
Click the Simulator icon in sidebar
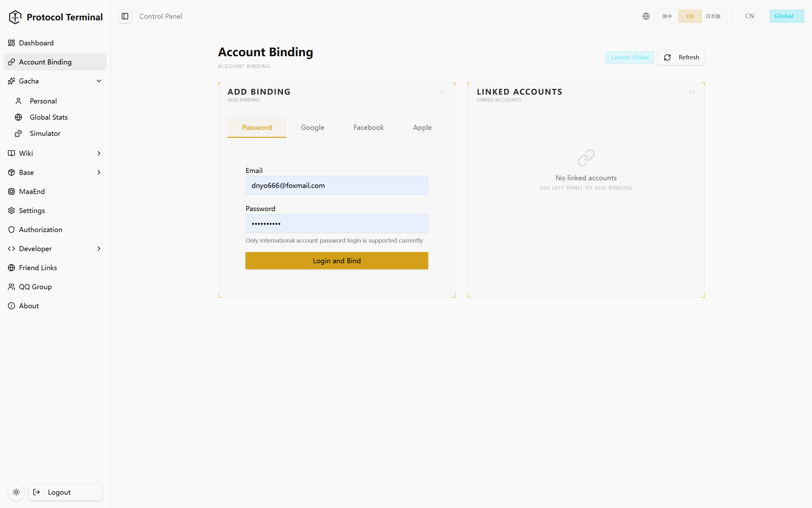(18, 133)
